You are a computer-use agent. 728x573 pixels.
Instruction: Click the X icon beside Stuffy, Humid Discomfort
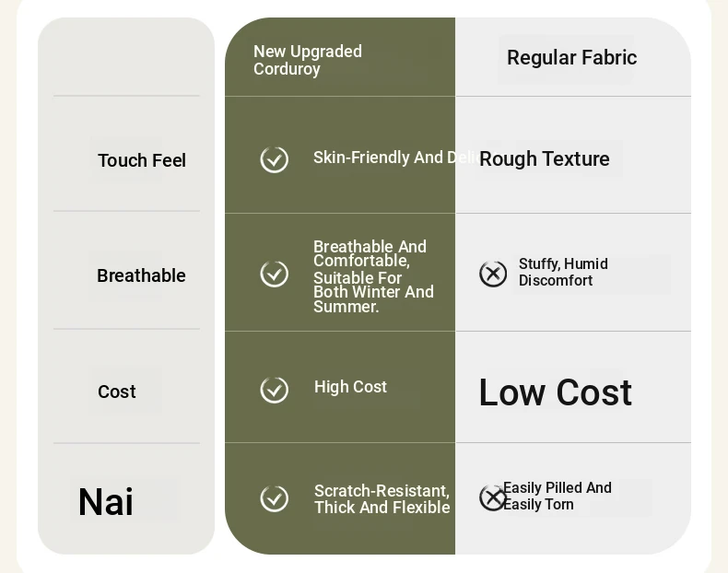pos(493,274)
